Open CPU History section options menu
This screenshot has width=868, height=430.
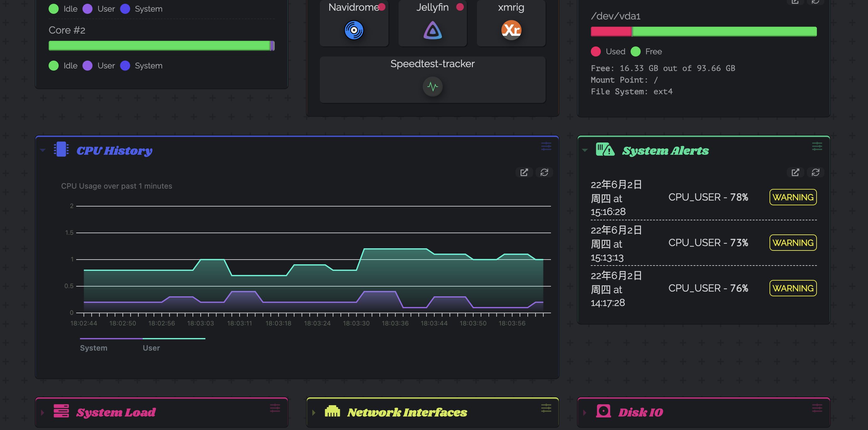(x=546, y=146)
